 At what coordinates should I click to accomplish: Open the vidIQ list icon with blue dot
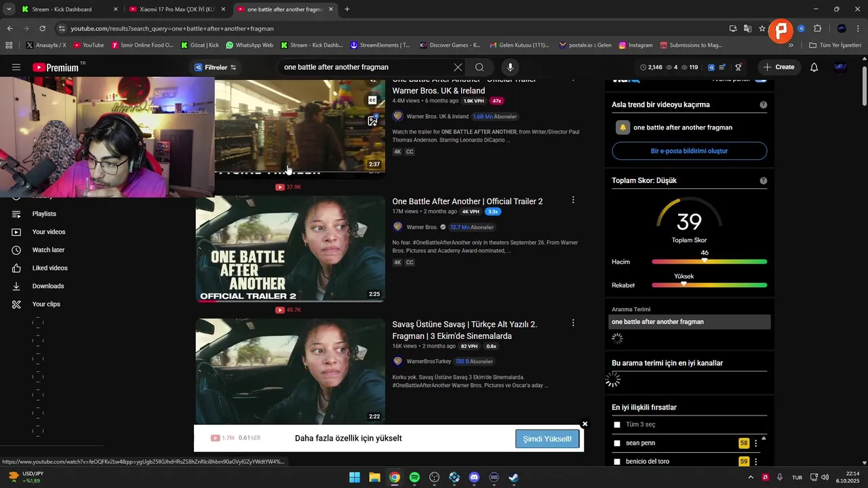[x=723, y=67]
